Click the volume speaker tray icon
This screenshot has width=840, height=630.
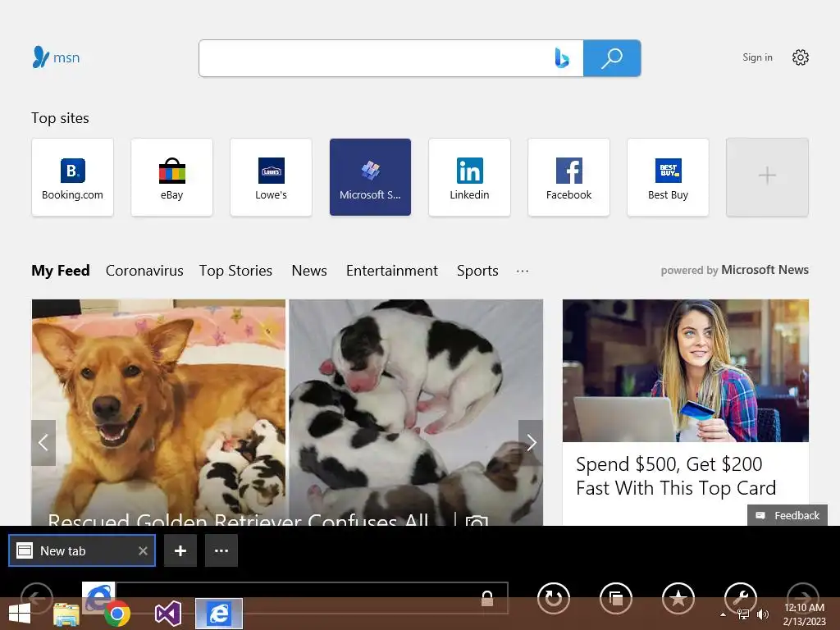(762, 614)
